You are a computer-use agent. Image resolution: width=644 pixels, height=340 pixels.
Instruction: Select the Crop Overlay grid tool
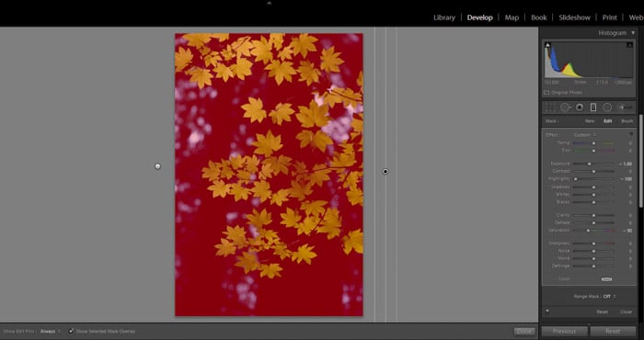(550, 108)
